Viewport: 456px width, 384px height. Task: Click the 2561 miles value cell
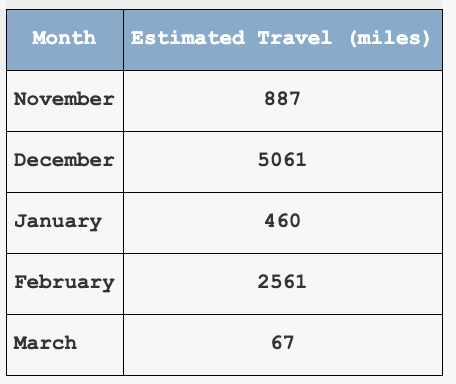pyautogui.click(x=283, y=284)
